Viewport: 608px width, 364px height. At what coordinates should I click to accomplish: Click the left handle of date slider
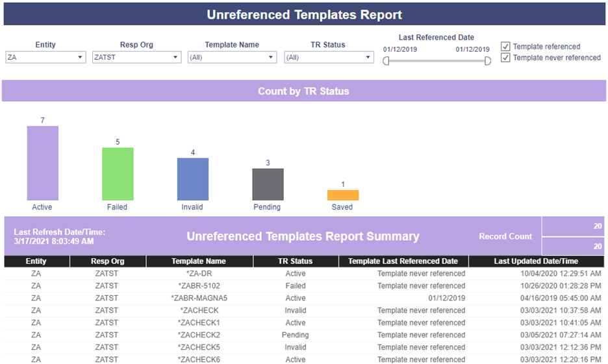[x=386, y=61]
